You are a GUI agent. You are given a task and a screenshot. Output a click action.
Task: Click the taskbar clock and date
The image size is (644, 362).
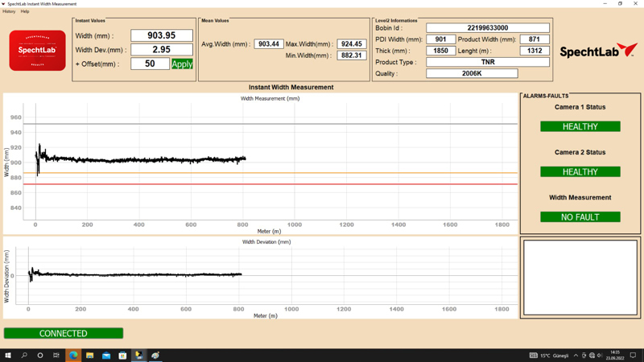point(615,355)
